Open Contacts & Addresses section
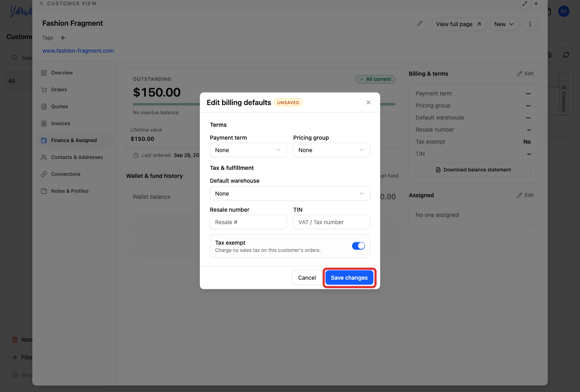 pyautogui.click(x=75, y=157)
